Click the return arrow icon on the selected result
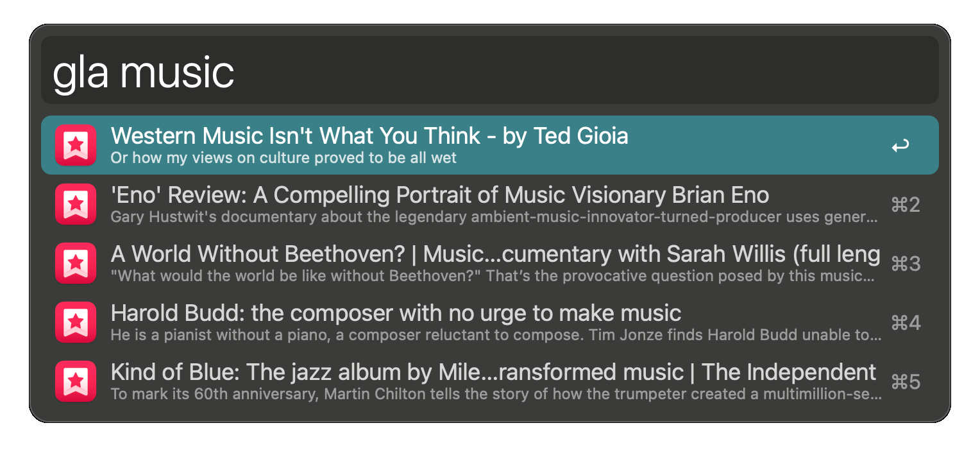This screenshot has width=980, height=457. coord(900,146)
